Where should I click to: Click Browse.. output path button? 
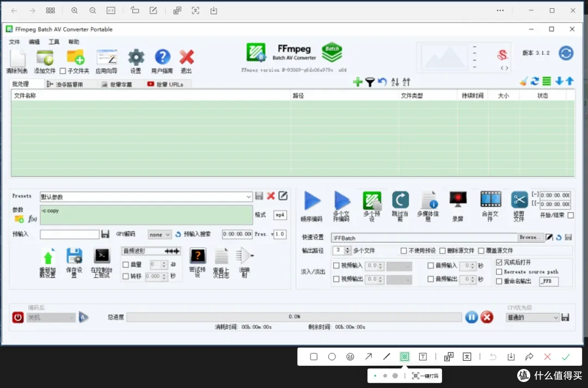click(530, 237)
